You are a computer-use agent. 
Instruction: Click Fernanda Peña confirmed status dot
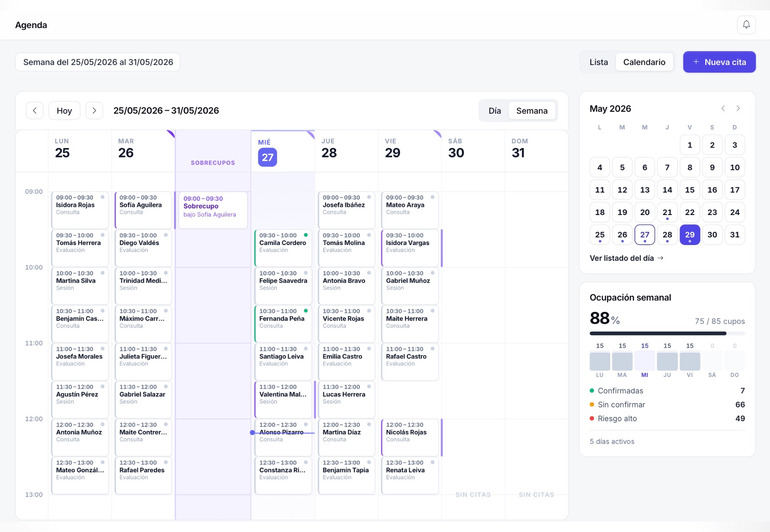(x=306, y=311)
